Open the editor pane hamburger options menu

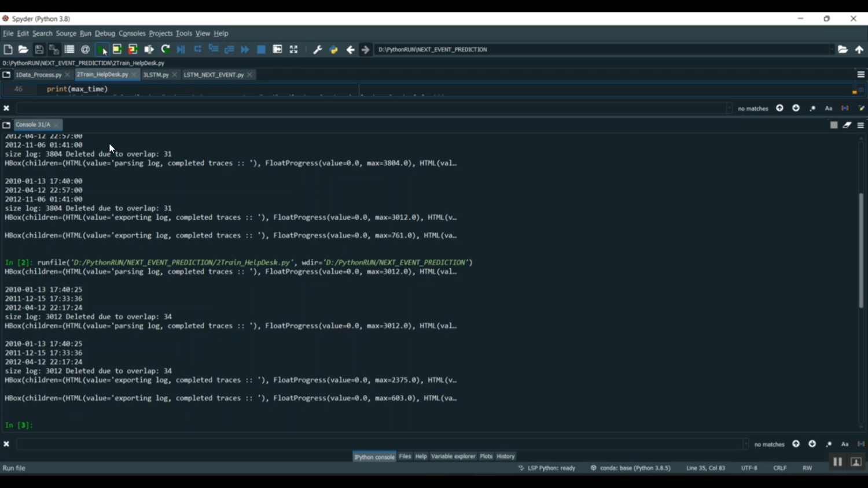point(860,75)
